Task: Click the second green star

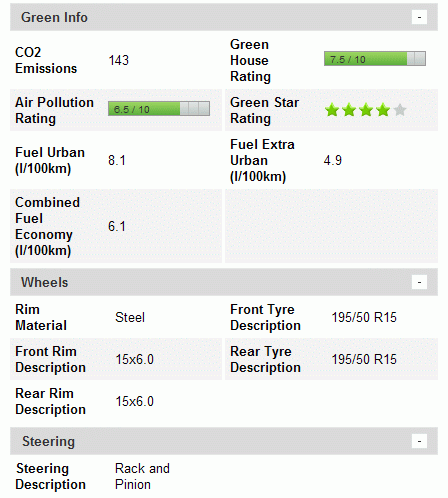Action: point(349,110)
